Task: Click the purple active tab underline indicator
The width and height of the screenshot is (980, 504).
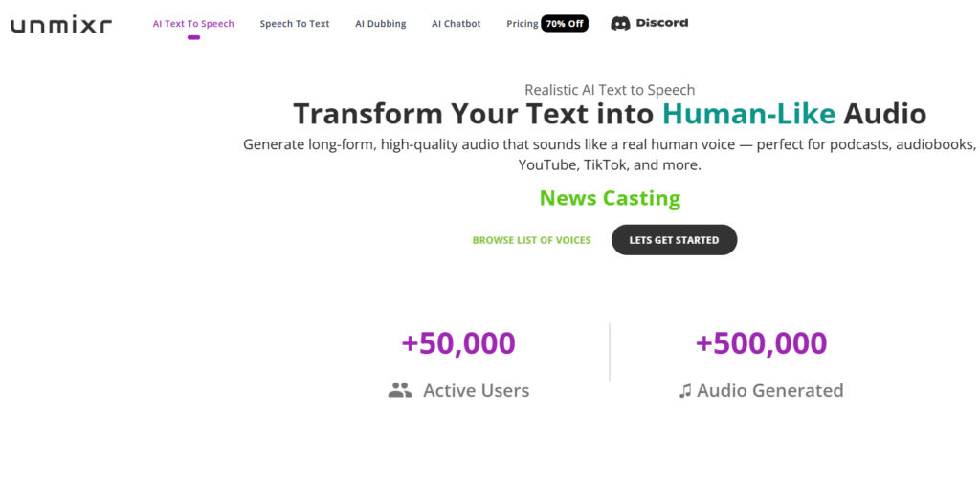Action: tap(193, 37)
